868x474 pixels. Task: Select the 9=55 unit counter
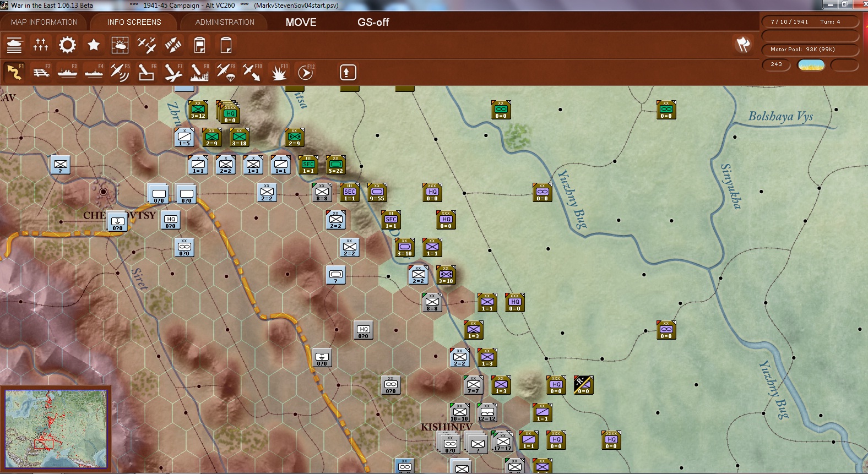point(377,192)
